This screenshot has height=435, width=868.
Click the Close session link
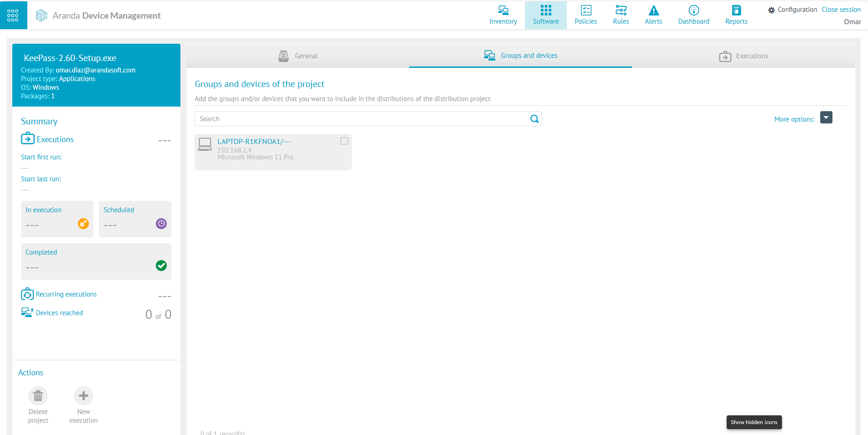click(x=841, y=10)
